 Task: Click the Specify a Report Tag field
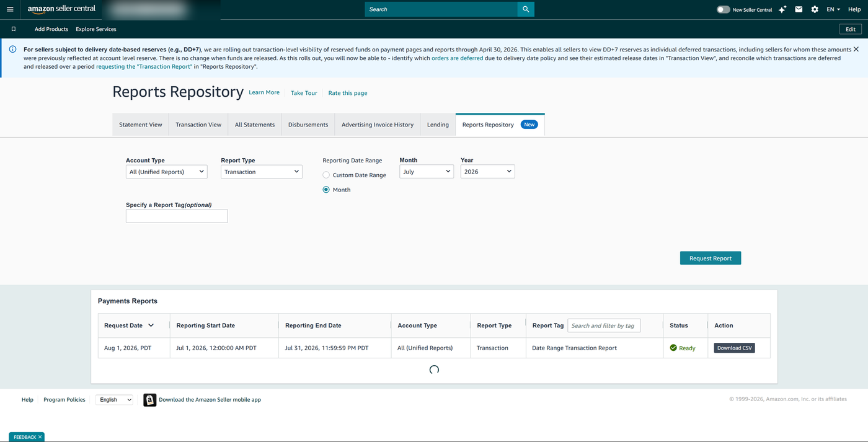click(x=177, y=216)
